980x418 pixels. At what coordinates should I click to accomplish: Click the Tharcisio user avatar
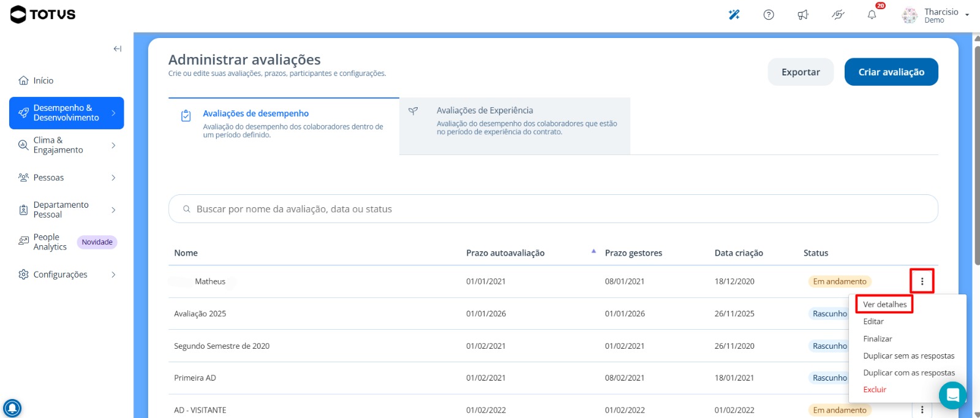[x=910, y=15]
